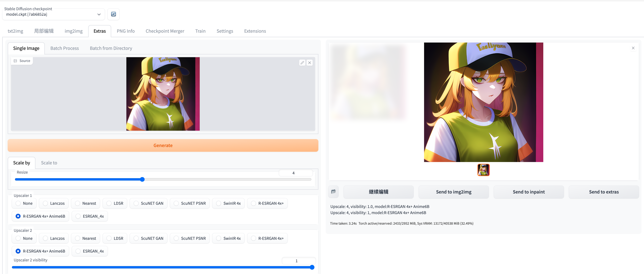
Task: Click the Send to inpaint button
Action: (x=529, y=192)
